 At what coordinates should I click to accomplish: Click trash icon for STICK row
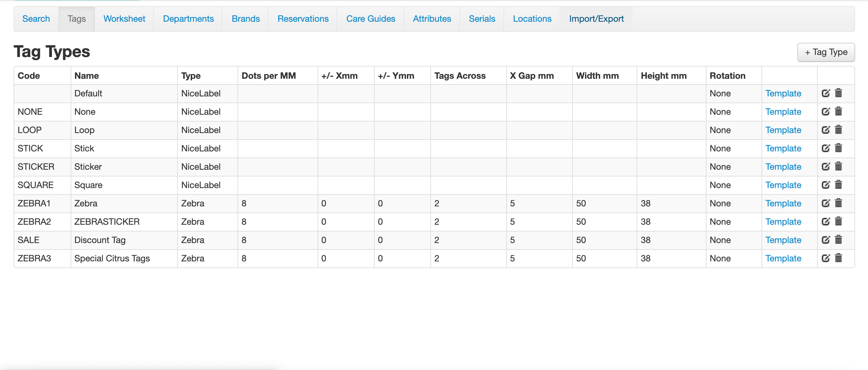(x=838, y=148)
